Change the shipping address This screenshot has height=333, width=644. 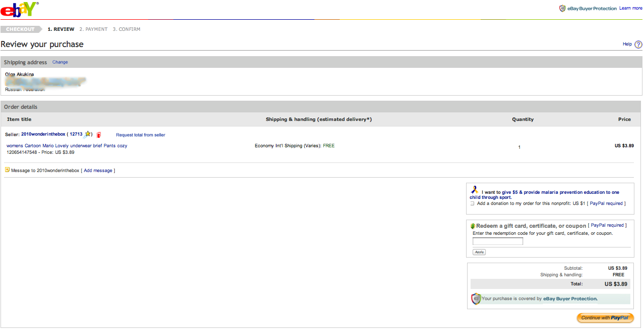click(x=60, y=62)
